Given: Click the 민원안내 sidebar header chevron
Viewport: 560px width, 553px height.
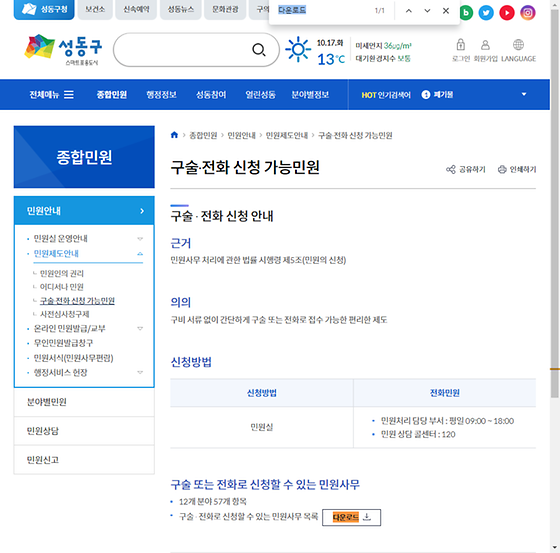Looking at the screenshot, I should tap(142, 211).
